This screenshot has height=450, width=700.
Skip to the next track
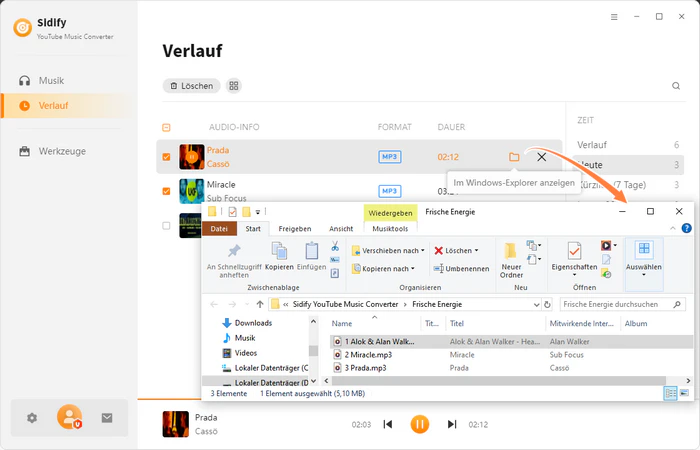coord(452,424)
